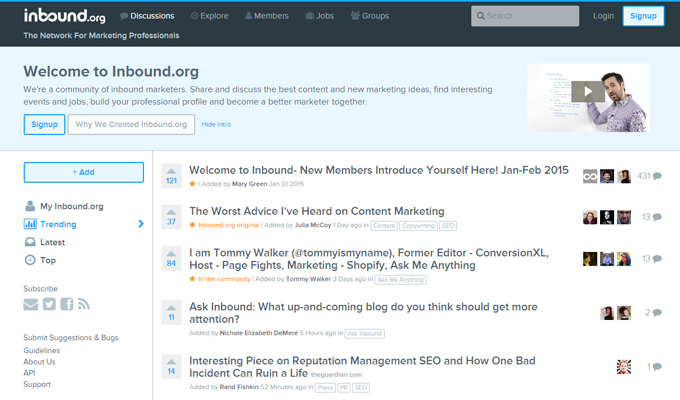Screen dimensions: 680x400
Task: Select Latest in the sidebar
Action: tap(45, 242)
